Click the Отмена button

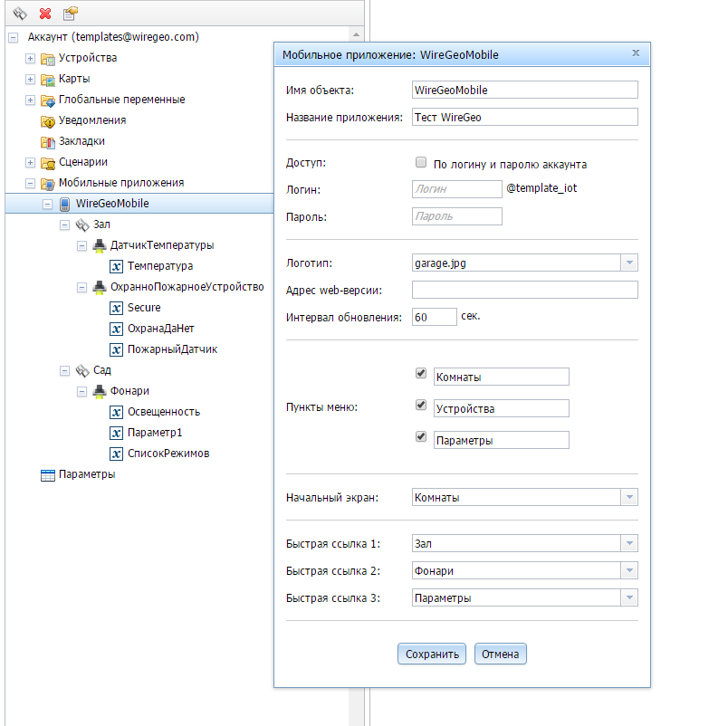click(501, 654)
